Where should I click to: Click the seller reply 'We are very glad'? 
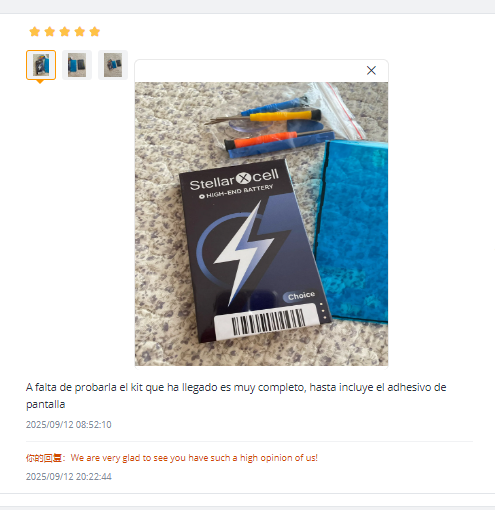click(x=194, y=458)
